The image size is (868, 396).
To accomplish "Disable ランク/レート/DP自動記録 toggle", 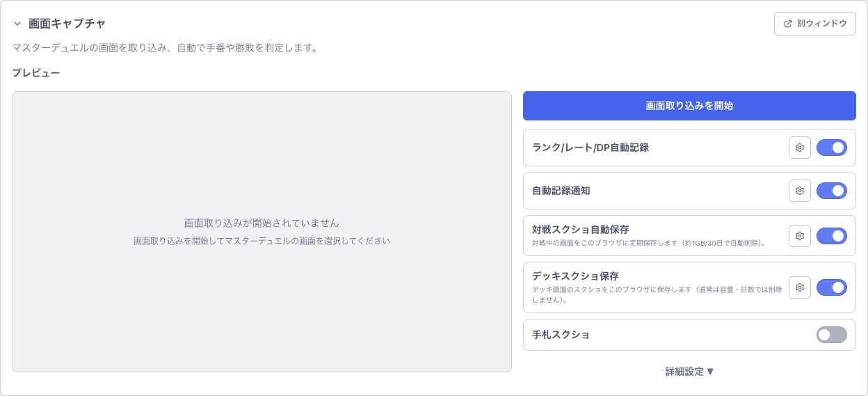I will [832, 148].
